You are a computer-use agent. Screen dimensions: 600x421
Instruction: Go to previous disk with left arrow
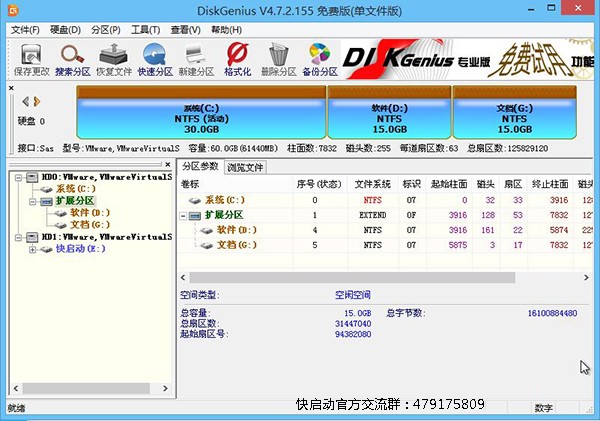point(25,101)
